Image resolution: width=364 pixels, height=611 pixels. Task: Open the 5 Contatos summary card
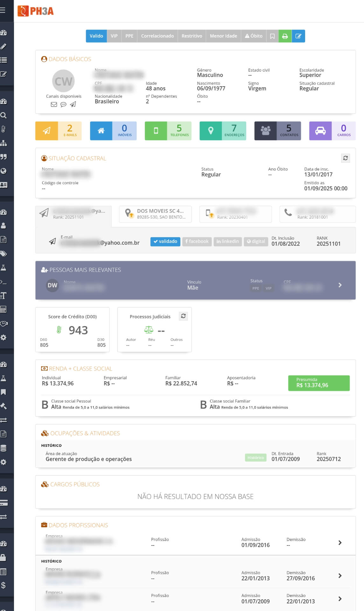277,131
